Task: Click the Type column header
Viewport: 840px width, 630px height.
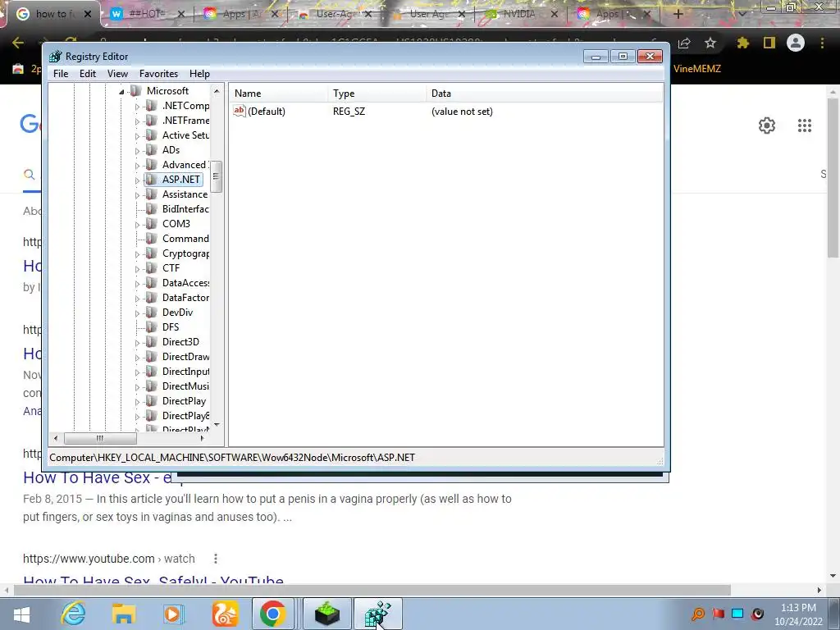Action: click(x=377, y=94)
